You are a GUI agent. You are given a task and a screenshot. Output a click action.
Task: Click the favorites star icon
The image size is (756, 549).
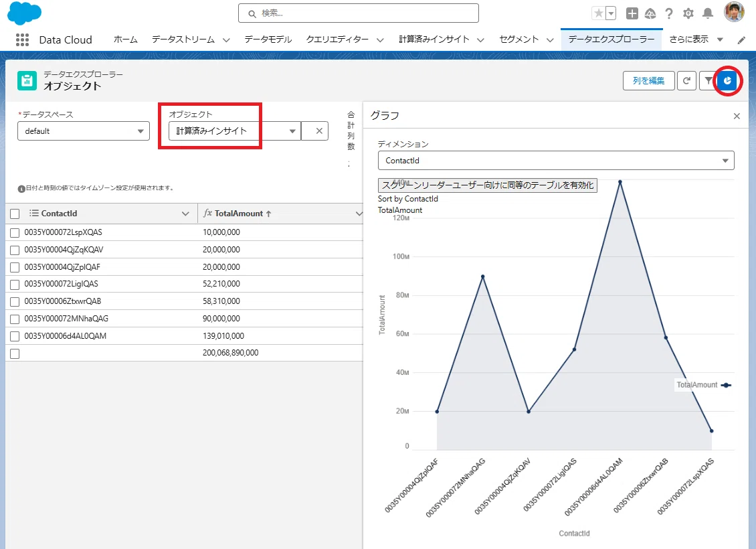pyautogui.click(x=598, y=13)
